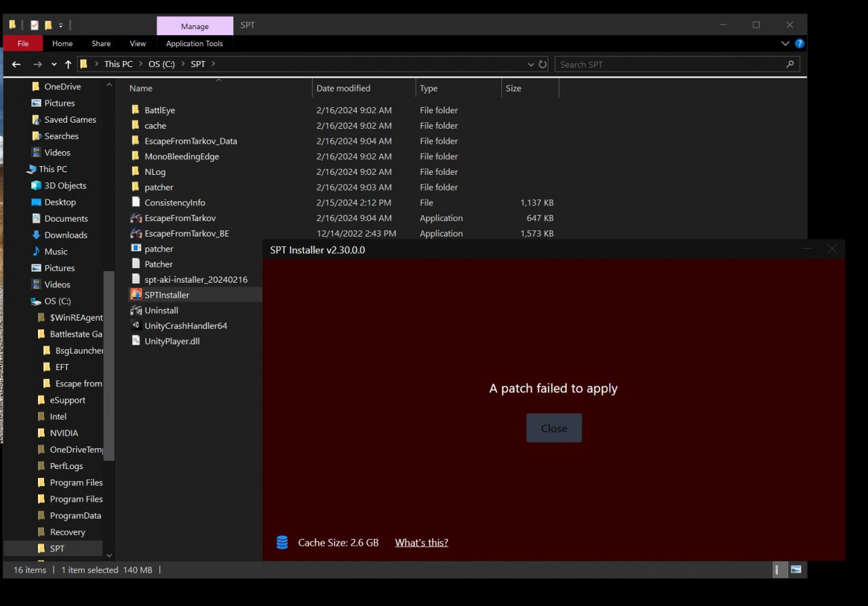Open address bar history dropdown
The image size is (868, 606).
click(530, 64)
